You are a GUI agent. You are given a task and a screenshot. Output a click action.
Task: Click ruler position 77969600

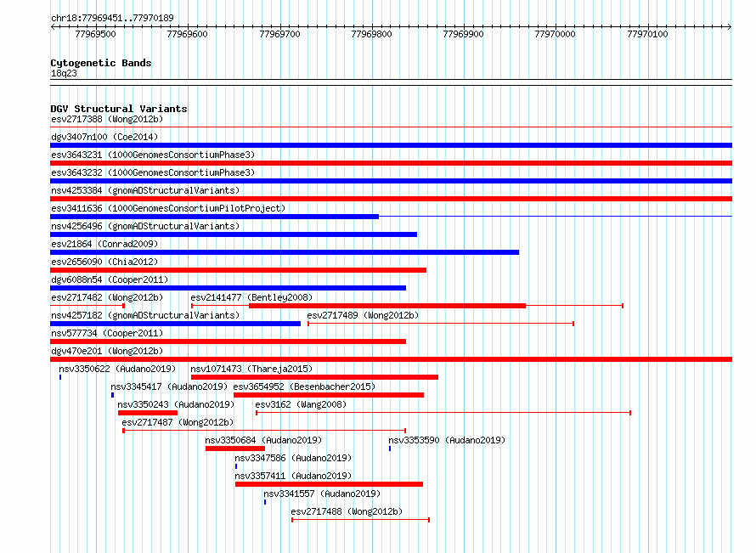pyautogui.click(x=187, y=34)
